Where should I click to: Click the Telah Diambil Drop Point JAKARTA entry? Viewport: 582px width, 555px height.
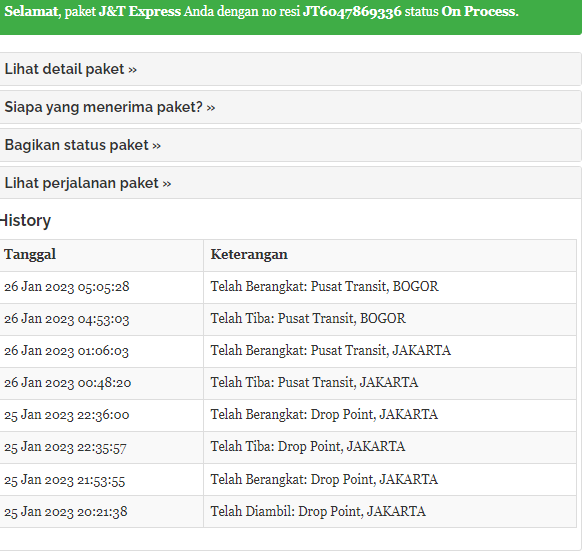(x=318, y=512)
